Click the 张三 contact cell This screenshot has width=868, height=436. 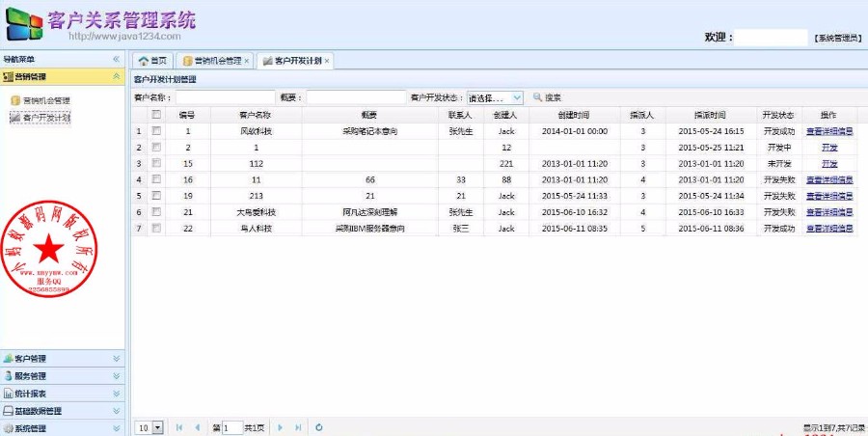pyautogui.click(x=461, y=229)
